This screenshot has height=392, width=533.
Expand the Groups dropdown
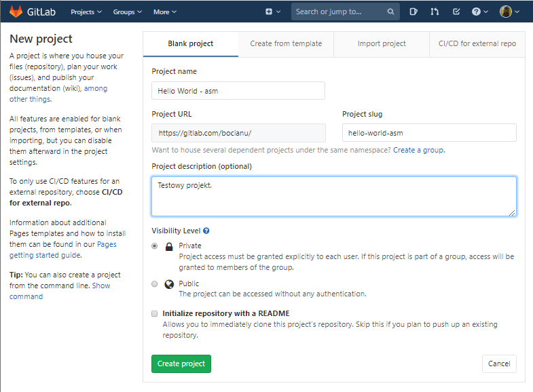tap(127, 12)
